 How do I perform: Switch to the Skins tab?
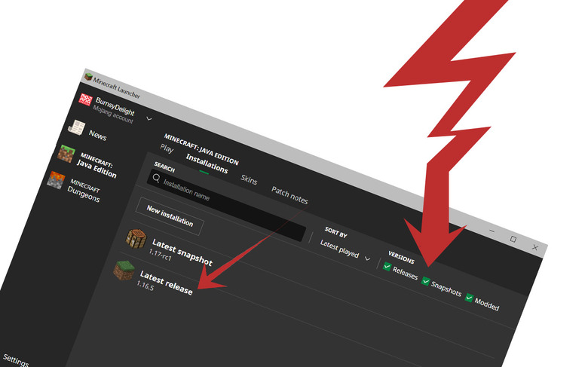249,179
